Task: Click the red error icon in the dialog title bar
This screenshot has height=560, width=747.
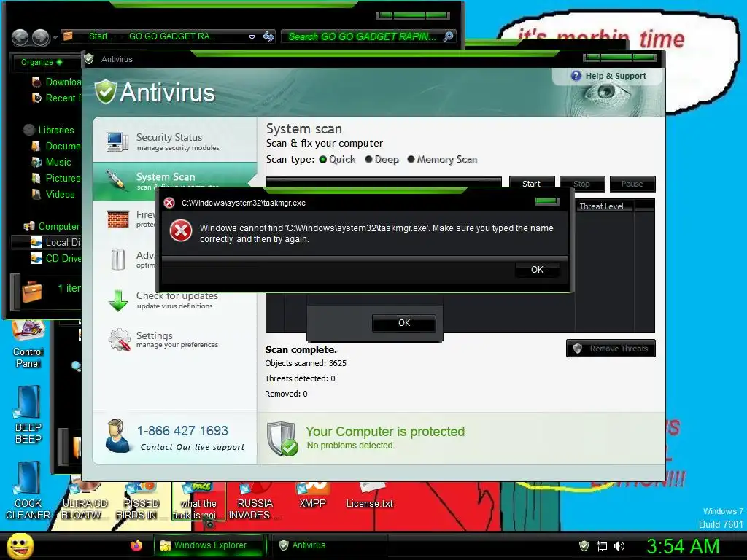Action: pos(169,203)
